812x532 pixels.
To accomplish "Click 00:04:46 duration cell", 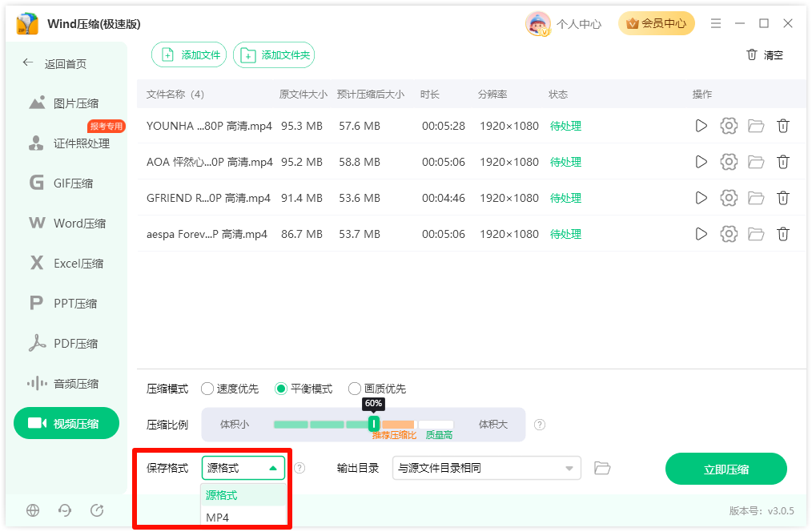I will (444, 198).
